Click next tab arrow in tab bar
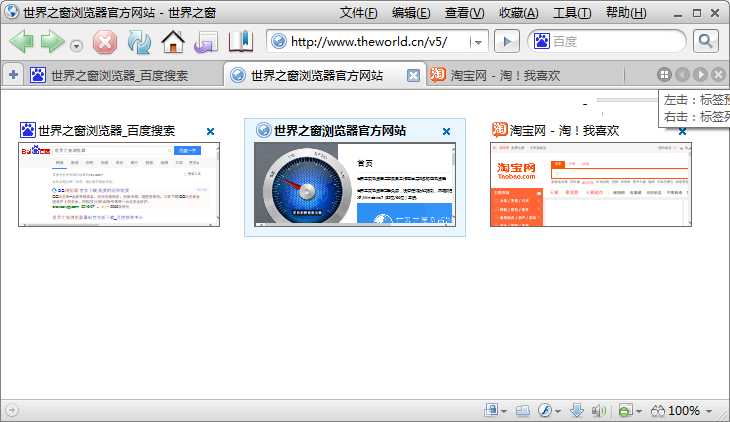Image resolution: width=730 pixels, height=422 pixels. (700, 75)
